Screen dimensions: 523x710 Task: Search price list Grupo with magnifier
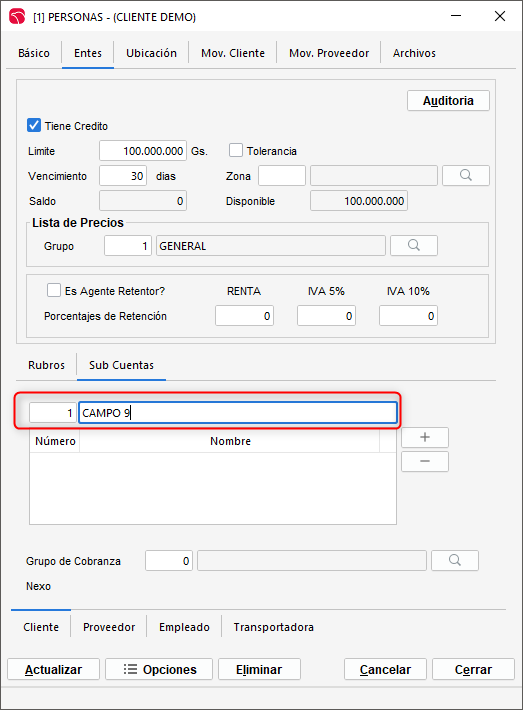(414, 245)
